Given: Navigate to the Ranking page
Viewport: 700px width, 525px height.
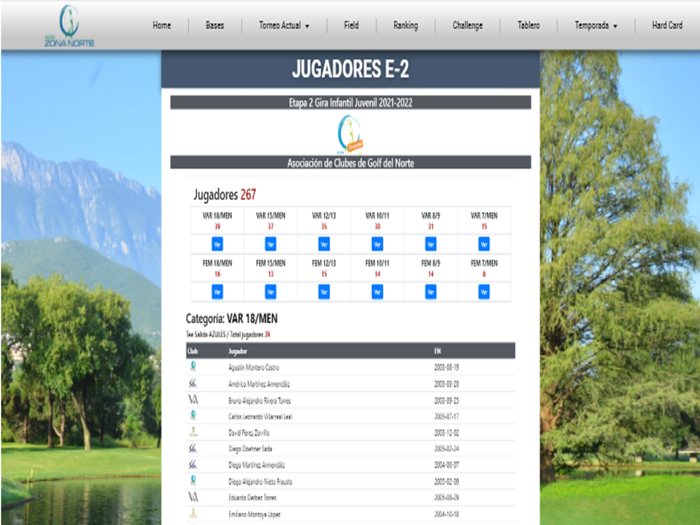Looking at the screenshot, I should 405,25.
